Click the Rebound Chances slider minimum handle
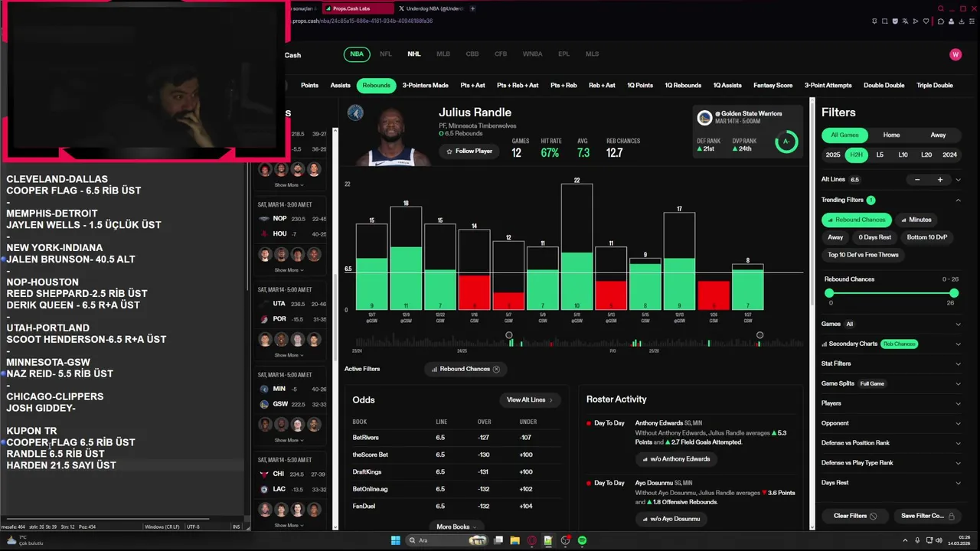 [829, 293]
